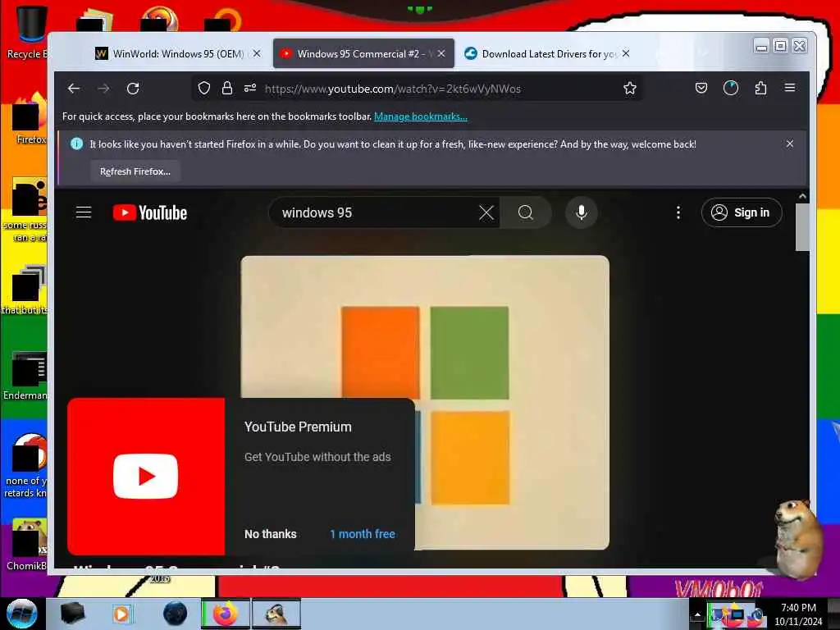The height and width of the screenshot is (630, 840).
Task: Open the Windows Start orb
Action: point(22,614)
